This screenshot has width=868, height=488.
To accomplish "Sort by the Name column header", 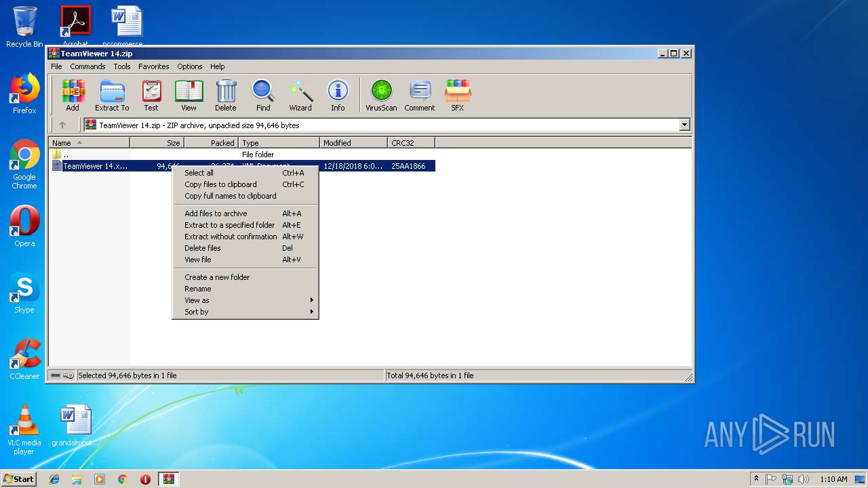I will pyautogui.click(x=89, y=143).
